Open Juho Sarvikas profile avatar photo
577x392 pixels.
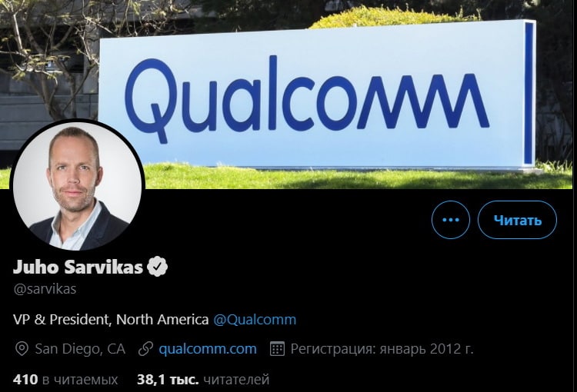click(77, 186)
